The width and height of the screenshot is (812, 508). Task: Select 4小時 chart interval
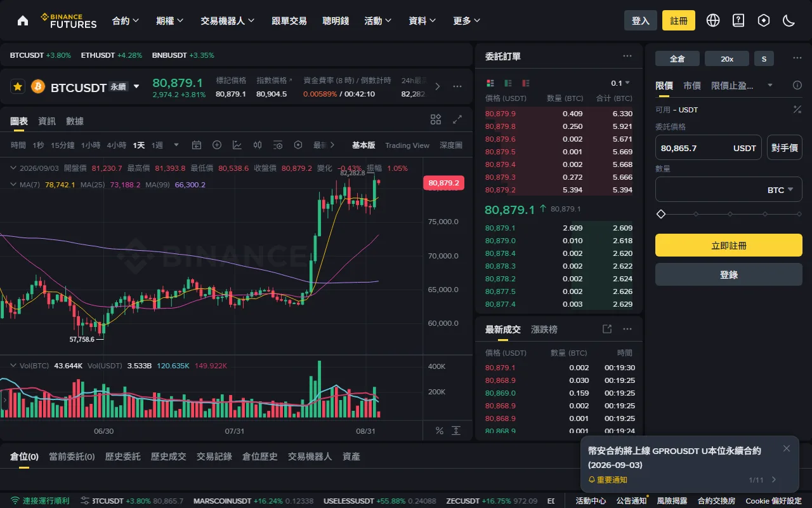116,145
